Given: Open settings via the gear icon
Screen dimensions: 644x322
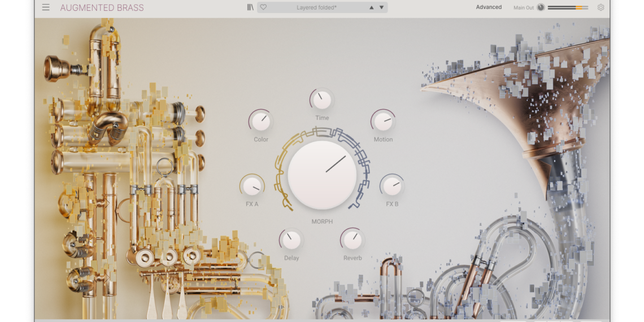Looking at the screenshot, I should (x=601, y=7).
